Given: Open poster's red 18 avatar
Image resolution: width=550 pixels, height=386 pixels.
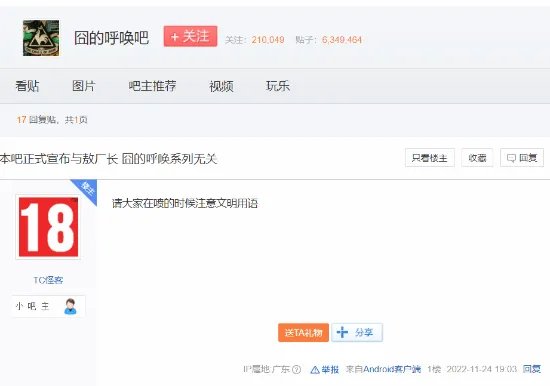Looking at the screenshot, I should click(48, 227).
